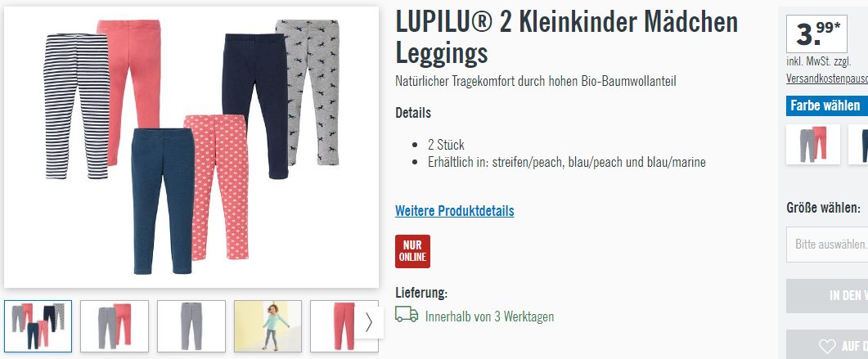Open the Größe wählen size dropdown
The height and width of the screenshot is (359, 868).
point(827,244)
